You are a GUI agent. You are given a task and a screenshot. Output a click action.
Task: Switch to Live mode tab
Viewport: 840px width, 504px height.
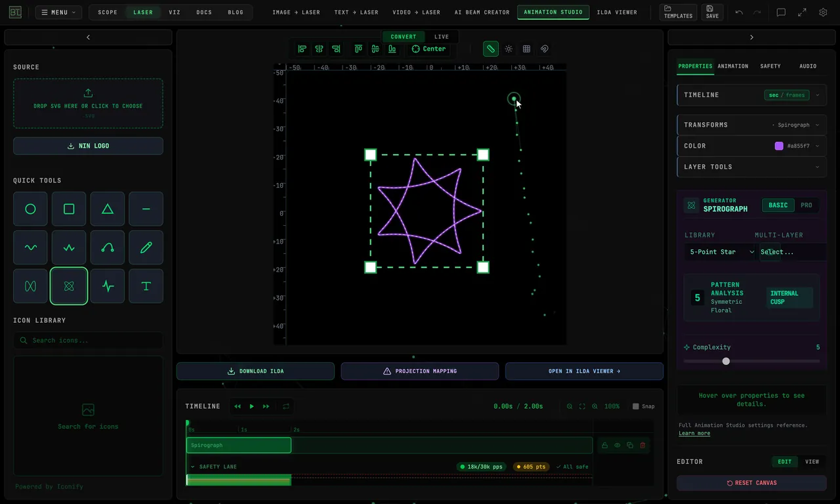pyautogui.click(x=442, y=37)
